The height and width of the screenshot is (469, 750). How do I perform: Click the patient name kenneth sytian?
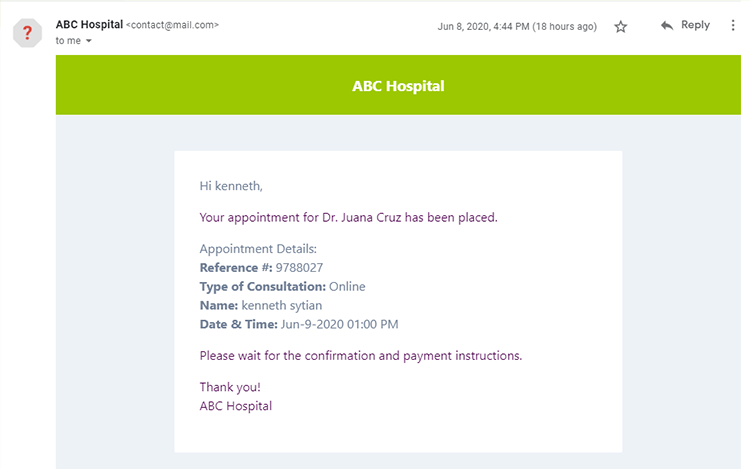point(282,305)
